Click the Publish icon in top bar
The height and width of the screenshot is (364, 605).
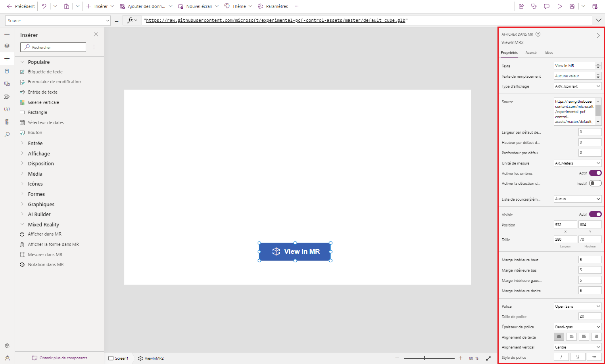tap(595, 6)
